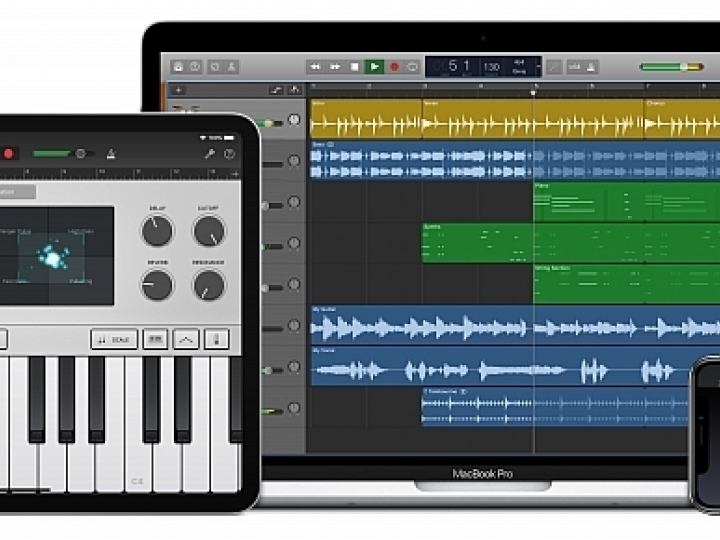
Task: Tap the glowing XY pad on the iPad
Action: [x=51, y=256]
